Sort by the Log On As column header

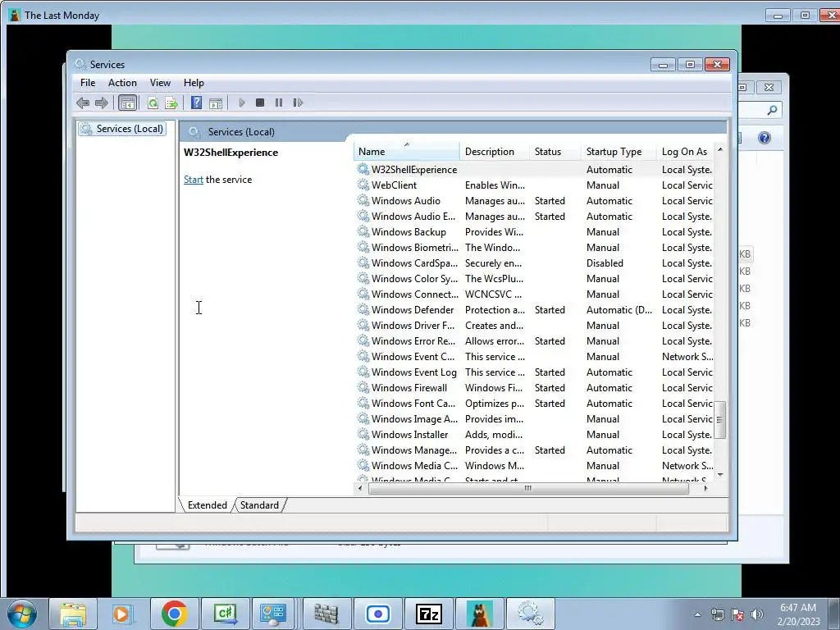click(685, 152)
